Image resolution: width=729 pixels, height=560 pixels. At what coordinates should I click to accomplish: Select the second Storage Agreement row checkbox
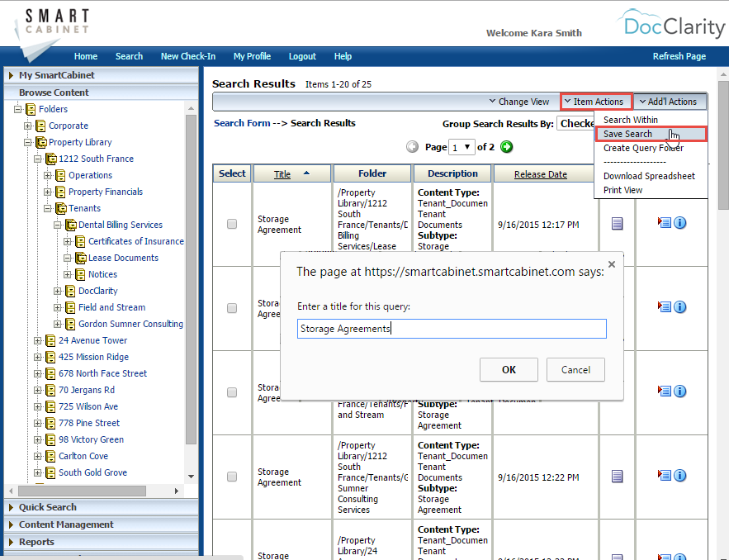tap(232, 308)
